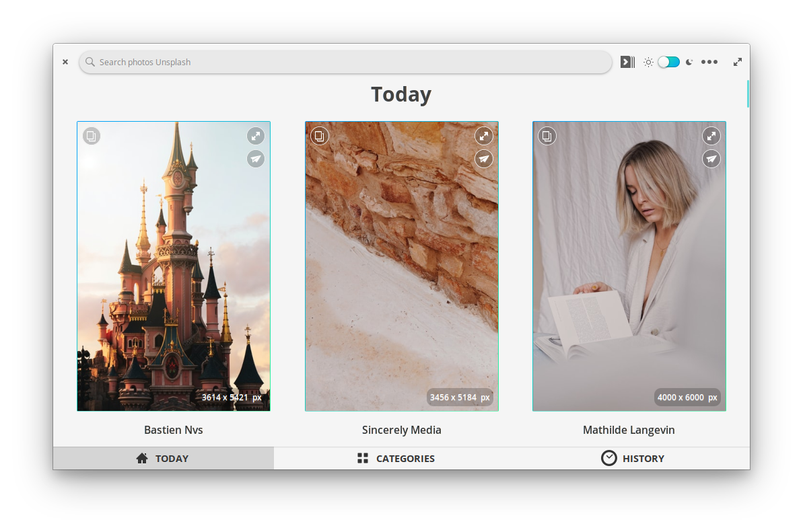Expand preview of Mathilde Langevin photo
Image resolution: width=803 pixels, height=532 pixels.
click(711, 136)
